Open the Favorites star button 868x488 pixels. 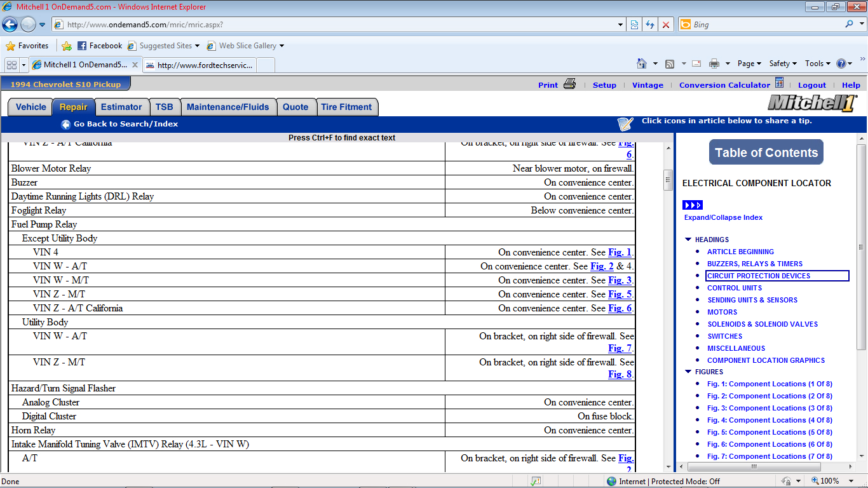tap(27, 46)
